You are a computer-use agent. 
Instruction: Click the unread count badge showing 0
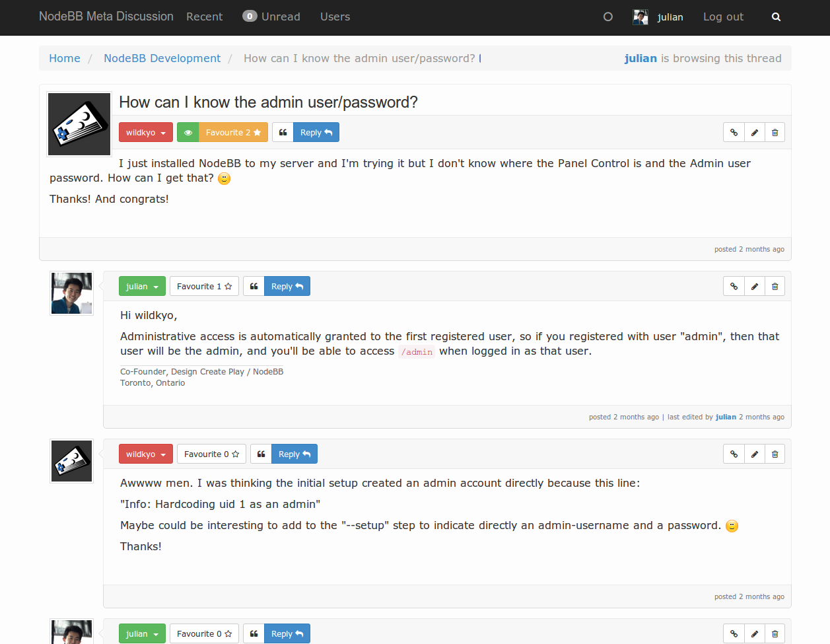(250, 17)
